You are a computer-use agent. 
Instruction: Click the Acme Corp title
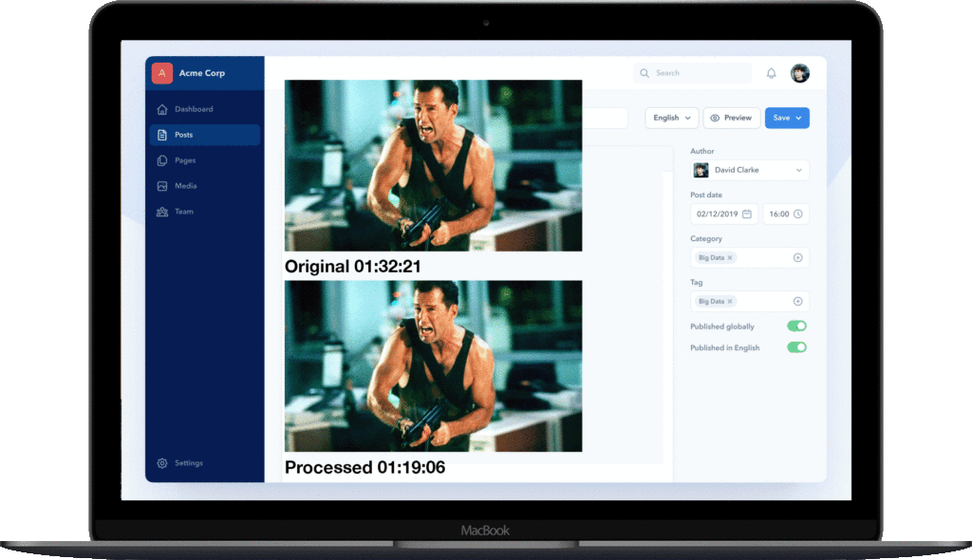(202, 73)
